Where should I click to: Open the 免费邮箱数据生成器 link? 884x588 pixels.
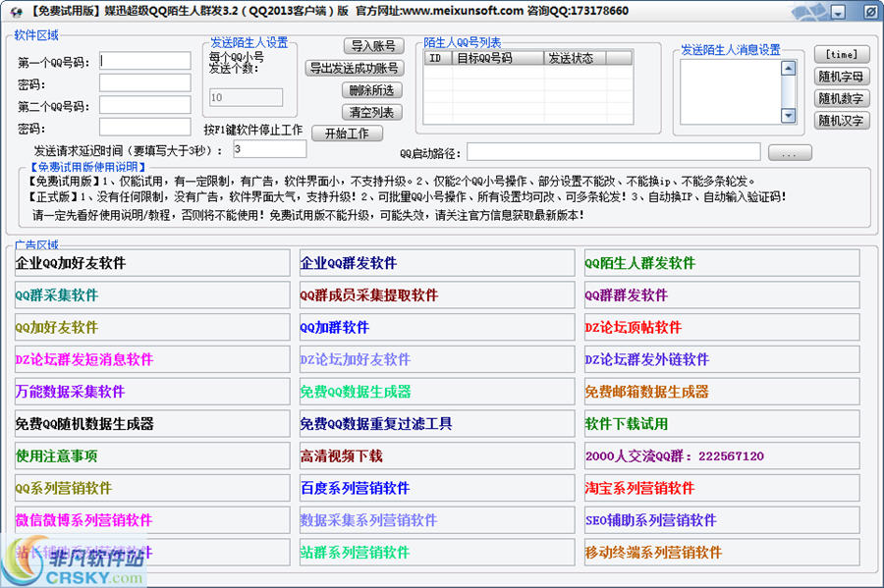click(722, 392)
